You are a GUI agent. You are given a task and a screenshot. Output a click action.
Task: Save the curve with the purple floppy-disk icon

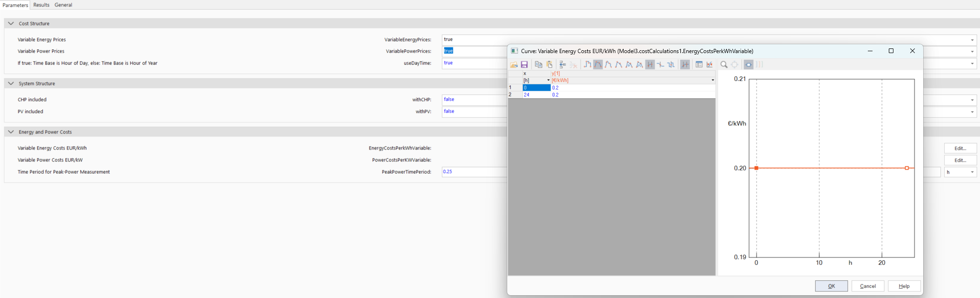(x=524, y=64)
